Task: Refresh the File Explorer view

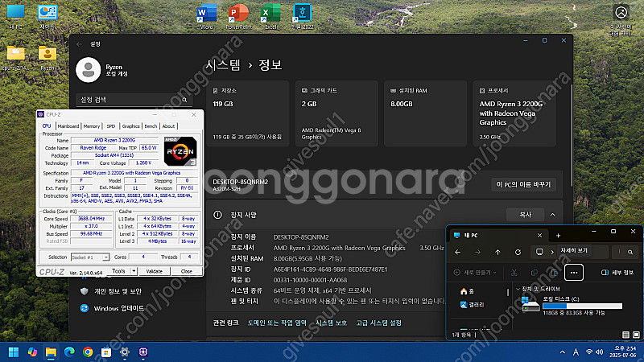Action: point(518,252)
